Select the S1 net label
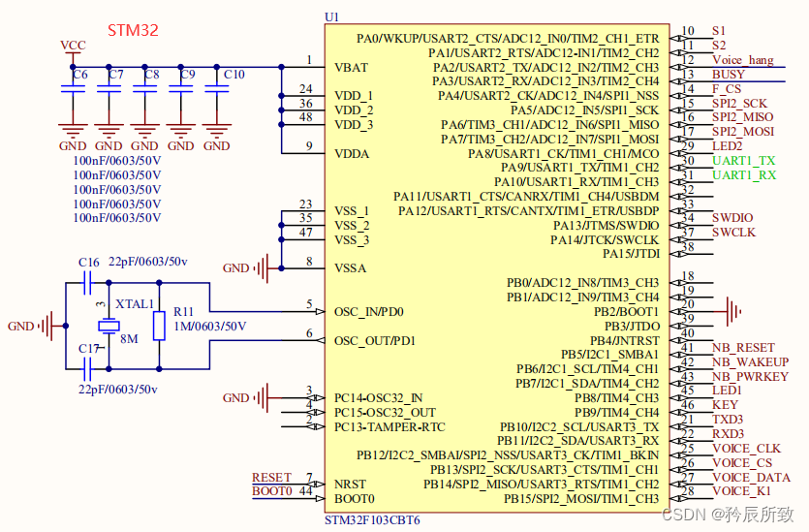809x532 pixels. point(719,31)
